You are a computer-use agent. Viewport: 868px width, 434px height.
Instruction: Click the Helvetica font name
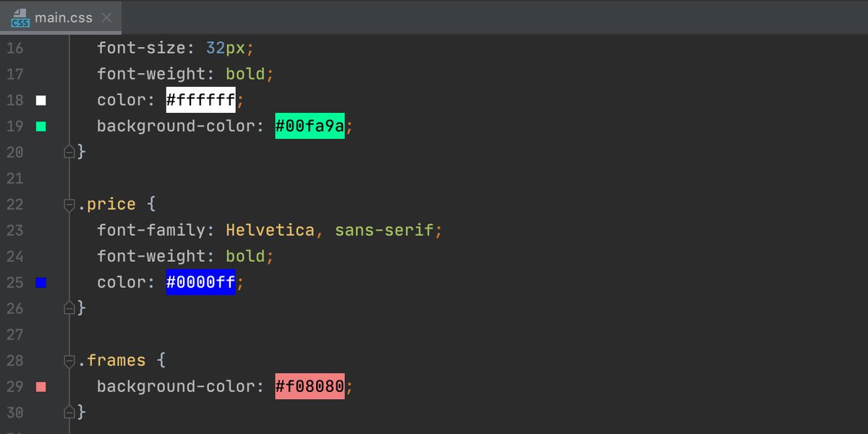[271, 230]
